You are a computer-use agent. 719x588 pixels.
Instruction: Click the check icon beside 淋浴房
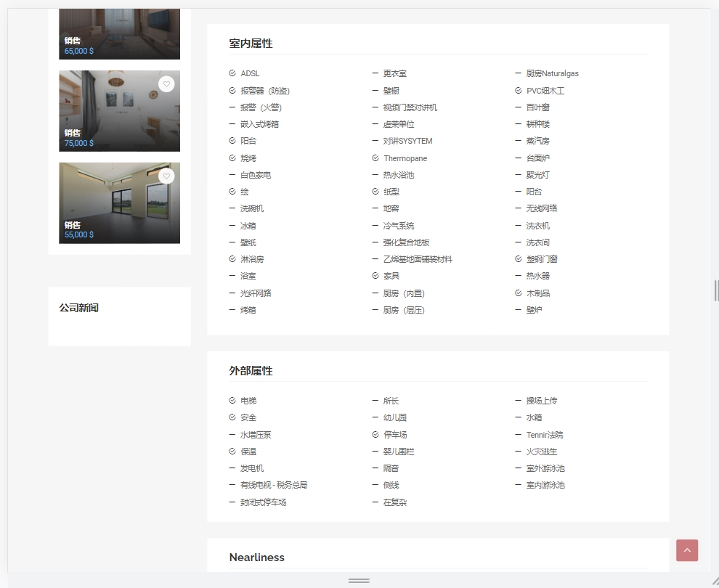click(232, 258)
